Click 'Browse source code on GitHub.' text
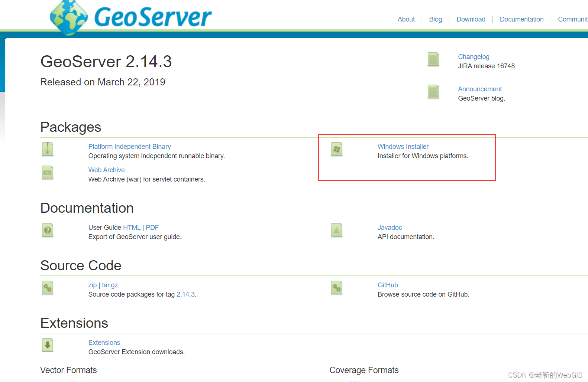This screenshot has width=588, height=382. (423, 294)
